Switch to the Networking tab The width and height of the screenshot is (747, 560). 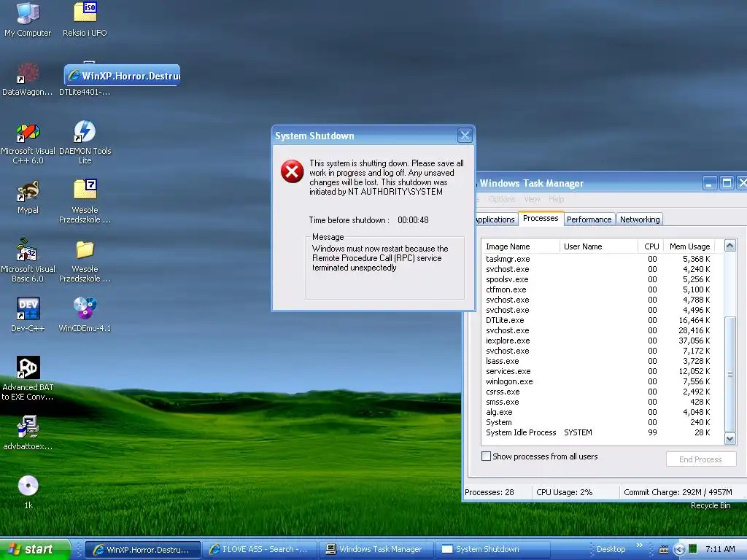tap(640, 219)
